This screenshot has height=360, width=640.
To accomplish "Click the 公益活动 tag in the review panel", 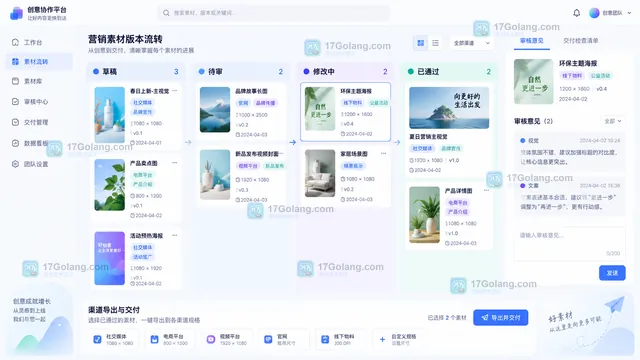I will coord(600,76).
